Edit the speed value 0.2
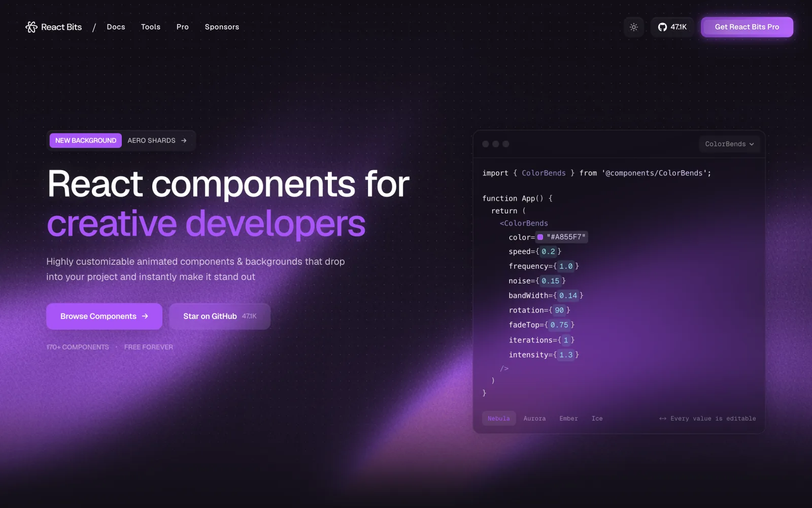This screenshot has height=508, width=812. [549, 251]
